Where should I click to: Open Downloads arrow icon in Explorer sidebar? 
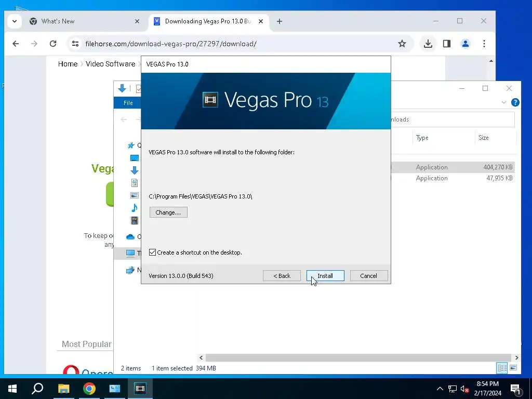click(x=135, y=170)
